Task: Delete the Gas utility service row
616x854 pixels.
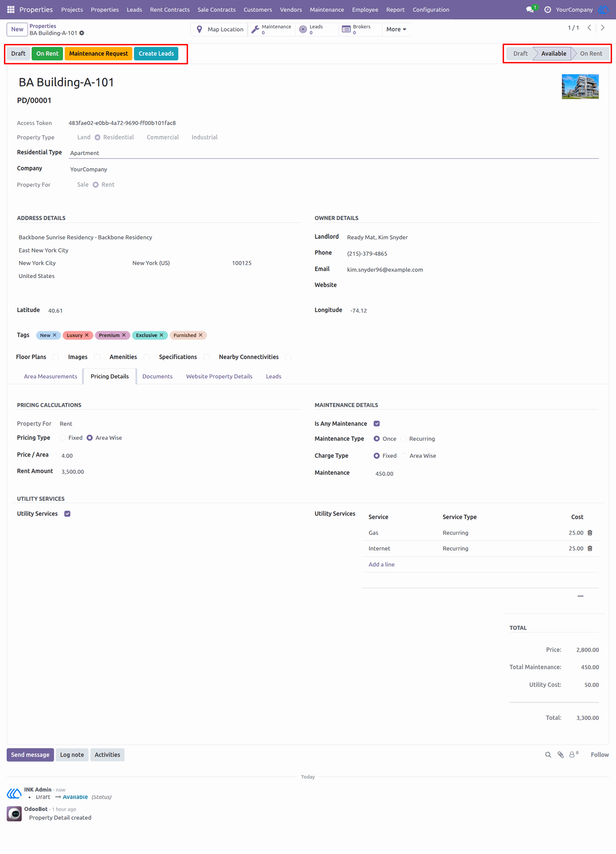Action: point(590,533)
